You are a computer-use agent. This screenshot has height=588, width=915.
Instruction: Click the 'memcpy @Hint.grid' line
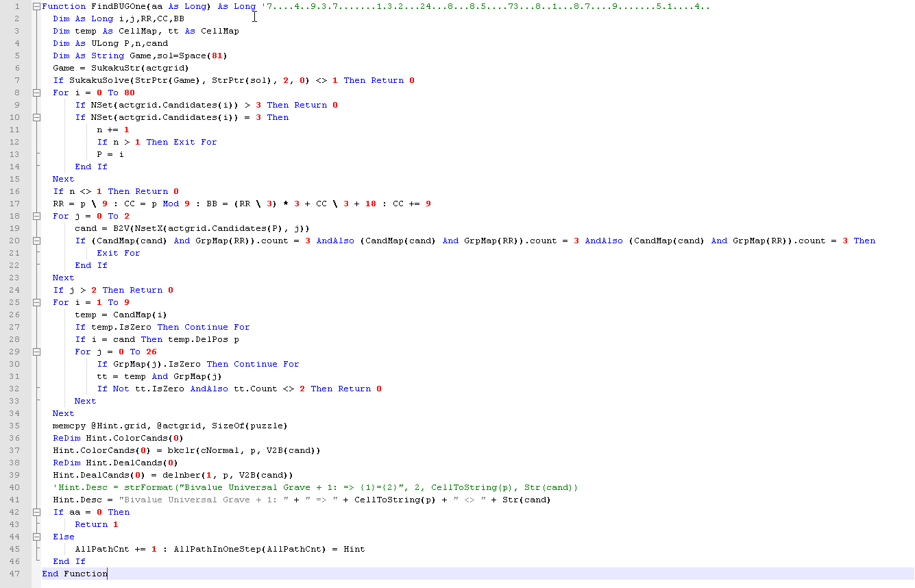pos(171,426)
